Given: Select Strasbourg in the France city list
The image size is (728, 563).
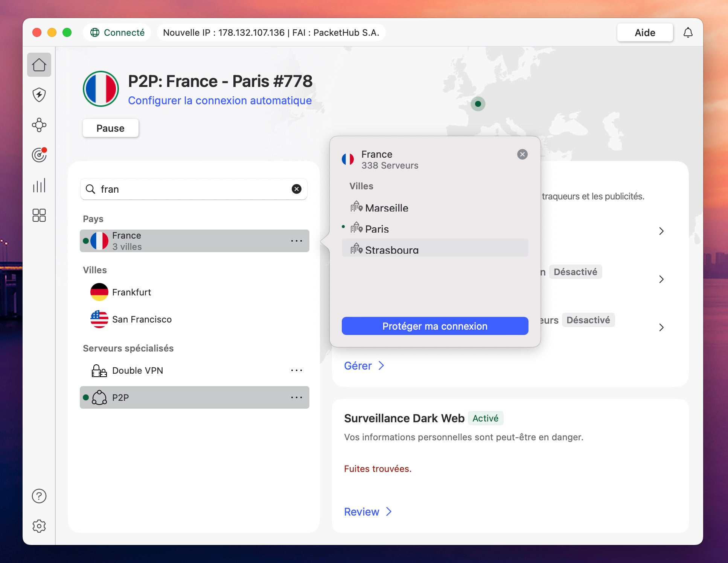Looking at the screenshot, I should [391, 249].
